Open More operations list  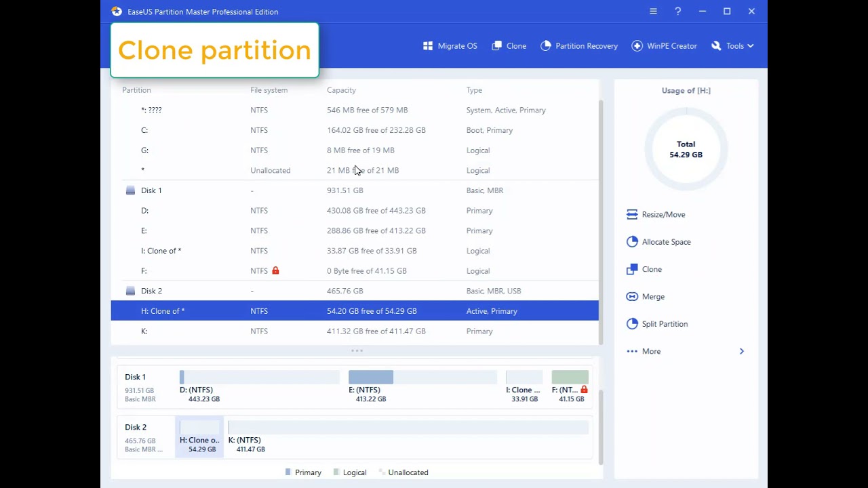pyautogui.click(x=686, y=351)
